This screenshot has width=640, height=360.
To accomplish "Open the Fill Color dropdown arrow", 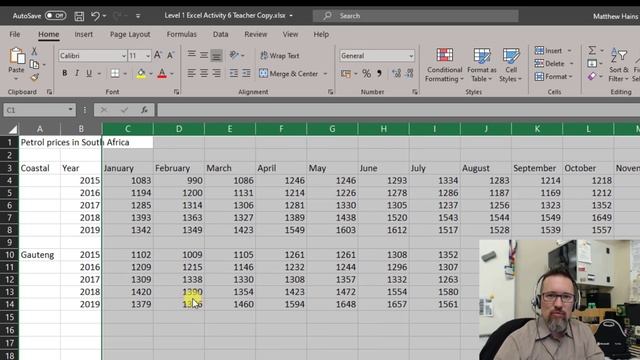I will [x=151, y=74].
